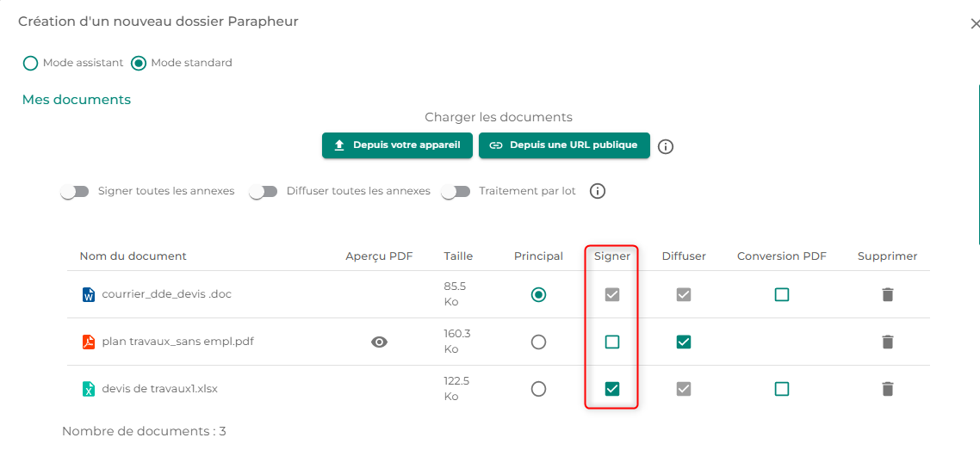
Task: Click file name courrier_dde_devis .doc
Action: tap(167, 294)
